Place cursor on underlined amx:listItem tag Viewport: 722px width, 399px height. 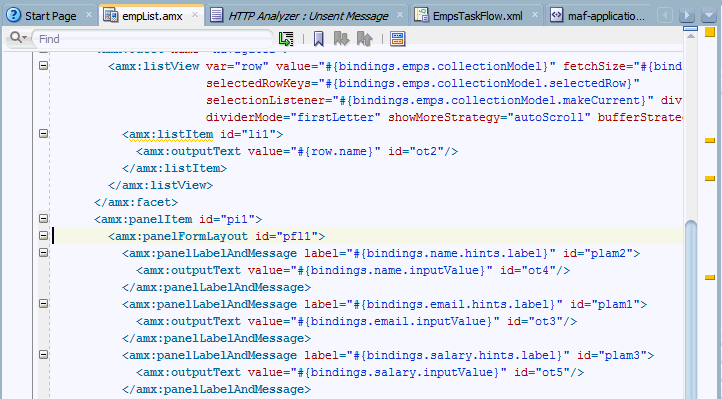[171, 134]
